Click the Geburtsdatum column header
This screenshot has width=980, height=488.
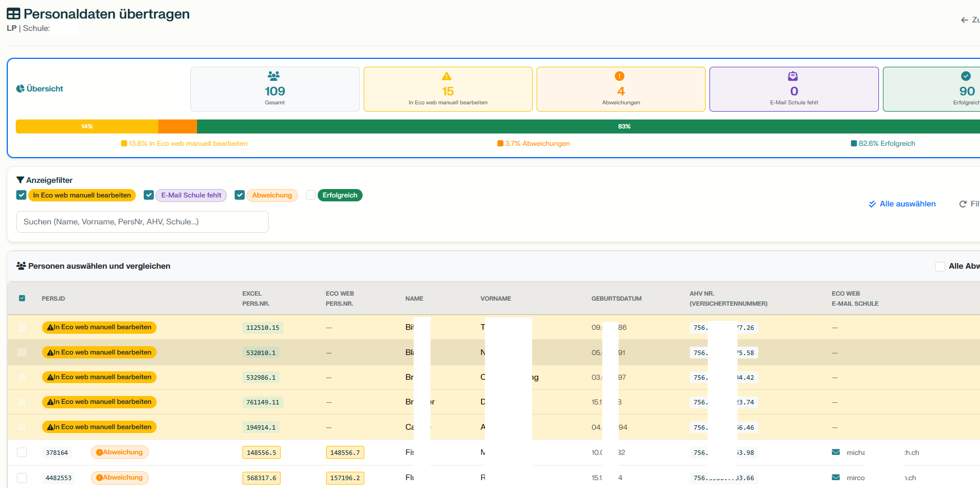click(616, 298)
